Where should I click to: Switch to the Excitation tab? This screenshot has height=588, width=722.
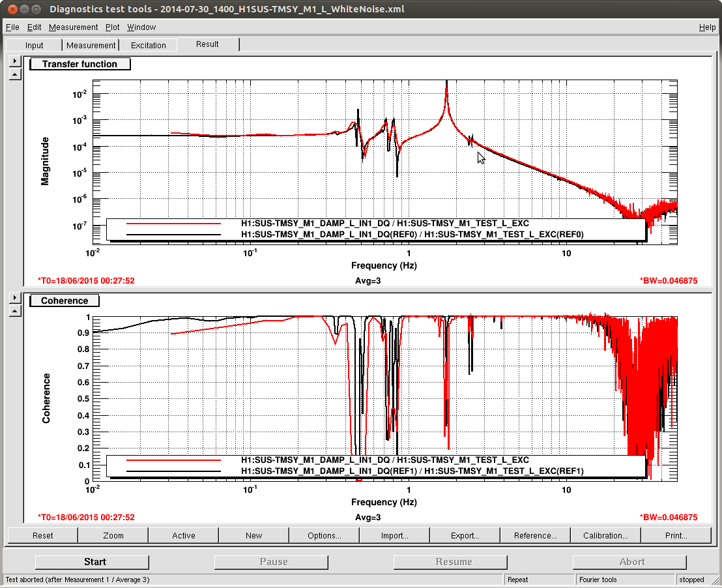(x=149, y=45)
